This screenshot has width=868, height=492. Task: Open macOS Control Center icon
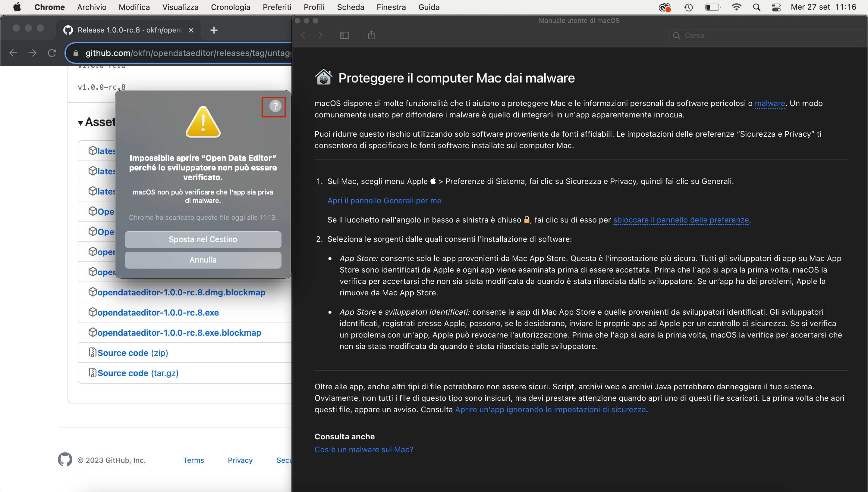click(776, 7)
